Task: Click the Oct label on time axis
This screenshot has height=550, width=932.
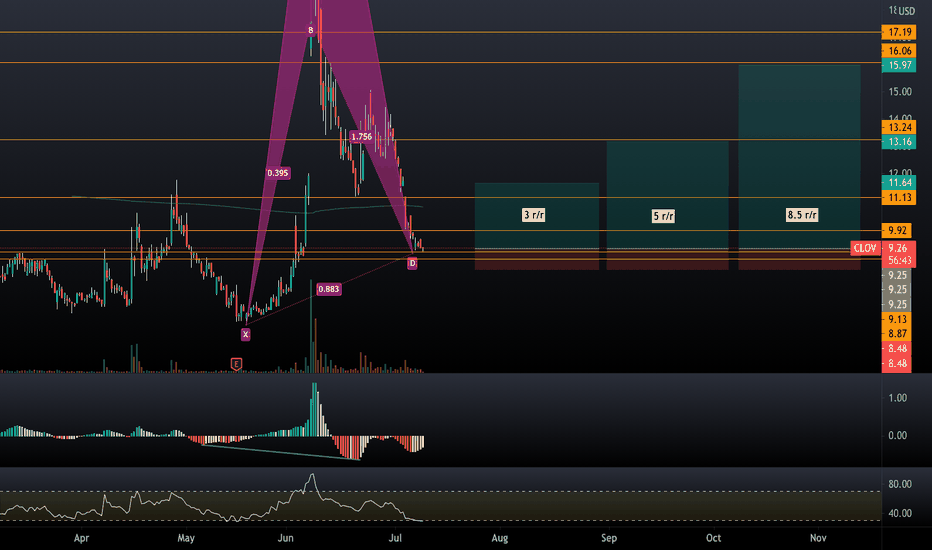Action: coord(713,538)
